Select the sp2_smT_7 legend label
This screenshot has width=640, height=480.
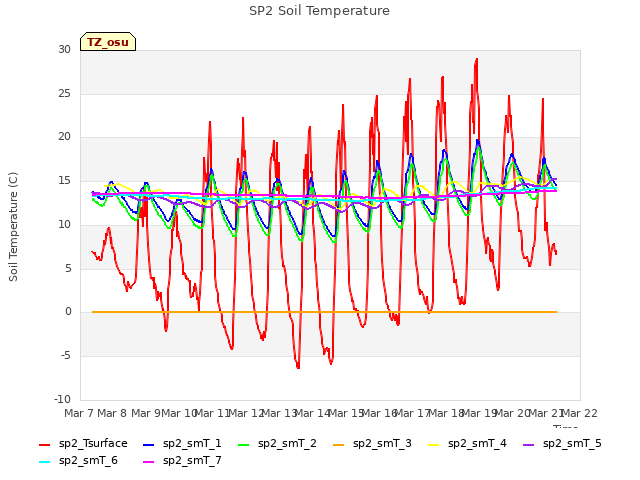[192, 460]
